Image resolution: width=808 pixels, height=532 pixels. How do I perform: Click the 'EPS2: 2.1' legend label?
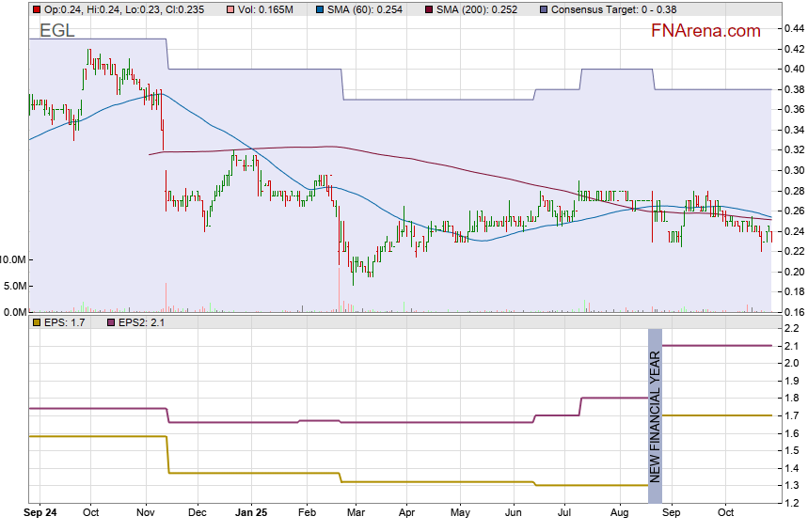click(x=142, y=322)
